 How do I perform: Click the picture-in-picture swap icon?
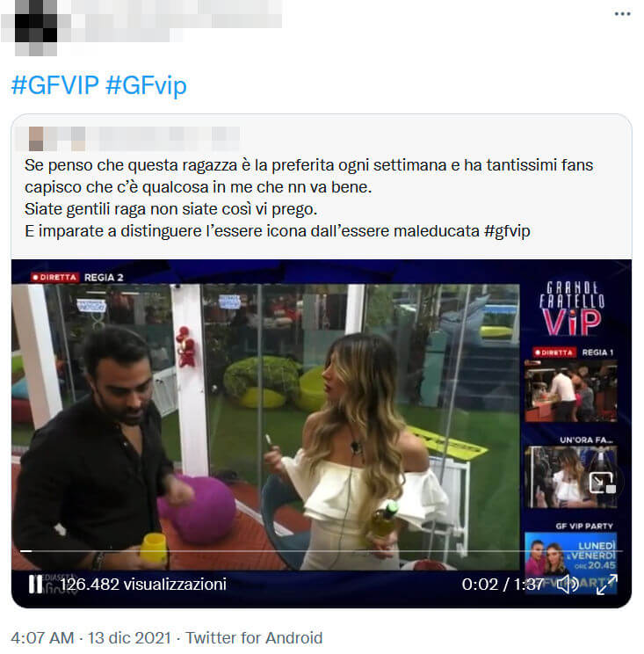(x=602, y=483)
